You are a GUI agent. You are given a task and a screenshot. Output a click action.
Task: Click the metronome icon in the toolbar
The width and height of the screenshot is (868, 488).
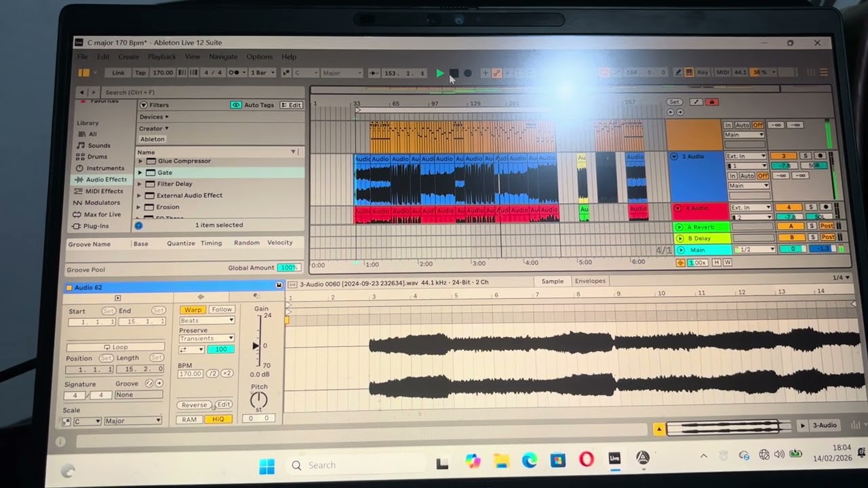tap(234, 73)
